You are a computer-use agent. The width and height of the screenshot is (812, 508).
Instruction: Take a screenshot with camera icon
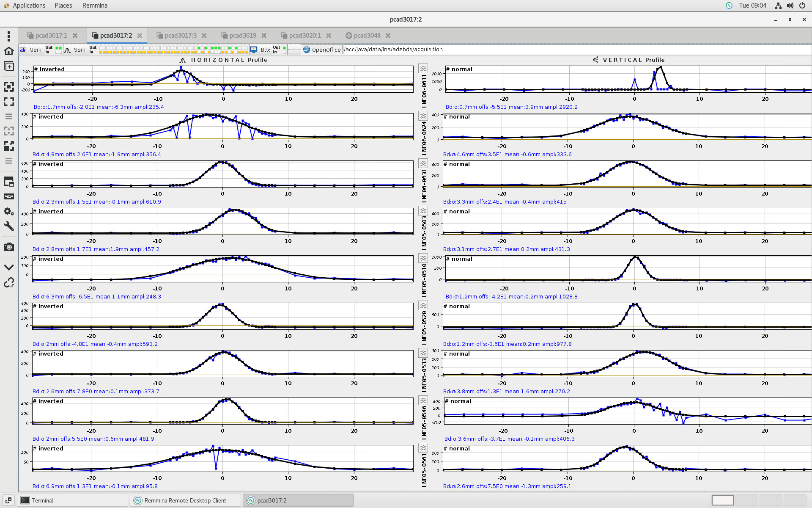[8, 247]
